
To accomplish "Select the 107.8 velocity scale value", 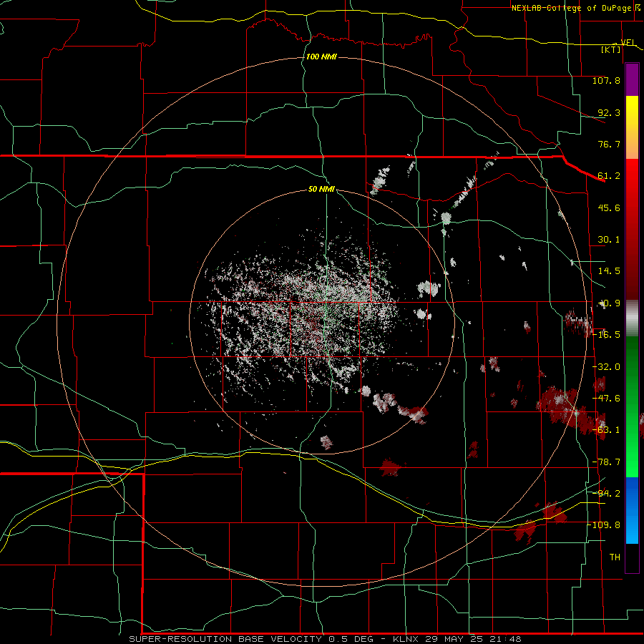I will (606, 80).
